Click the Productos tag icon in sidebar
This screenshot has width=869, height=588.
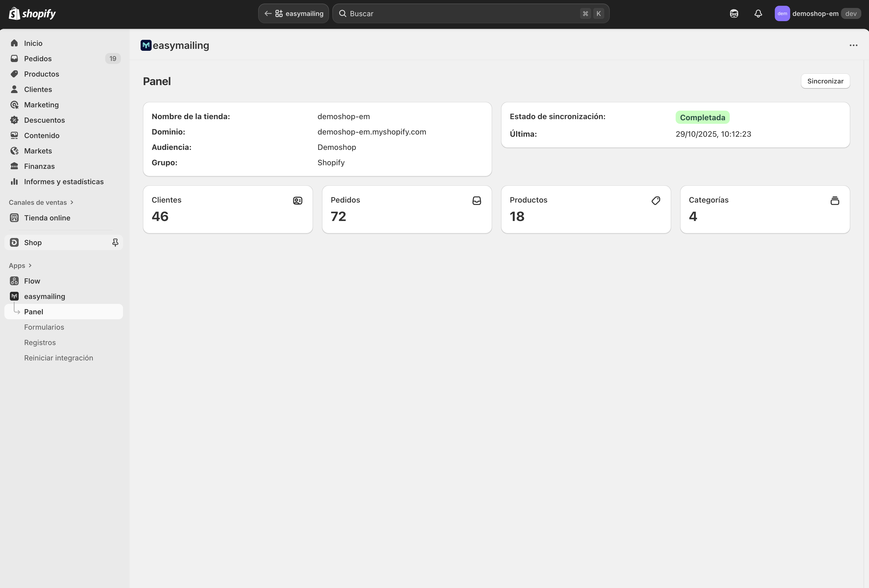(14, 74)
